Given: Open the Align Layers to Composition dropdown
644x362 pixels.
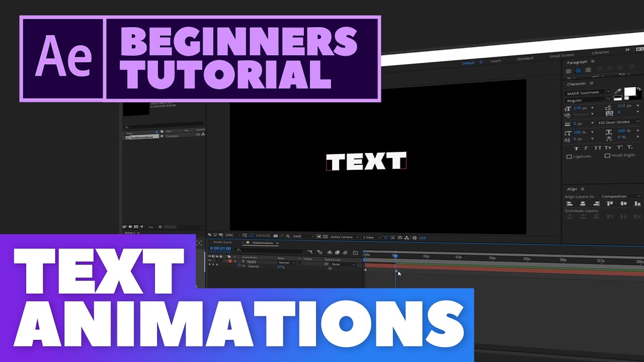Looking at the screenshot, I should [621, 197].
